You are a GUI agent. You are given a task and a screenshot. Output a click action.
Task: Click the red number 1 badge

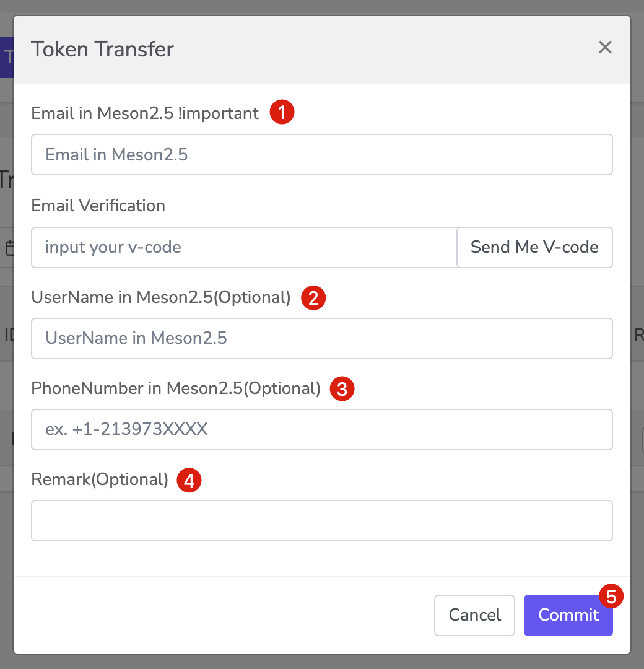pyautogui.click(x=282, y=112)
